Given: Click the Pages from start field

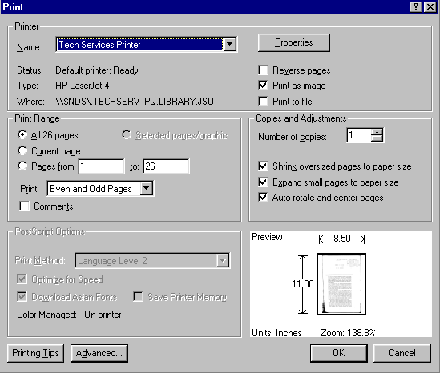Looking at the screenshot, I should (x=101, y=166).
